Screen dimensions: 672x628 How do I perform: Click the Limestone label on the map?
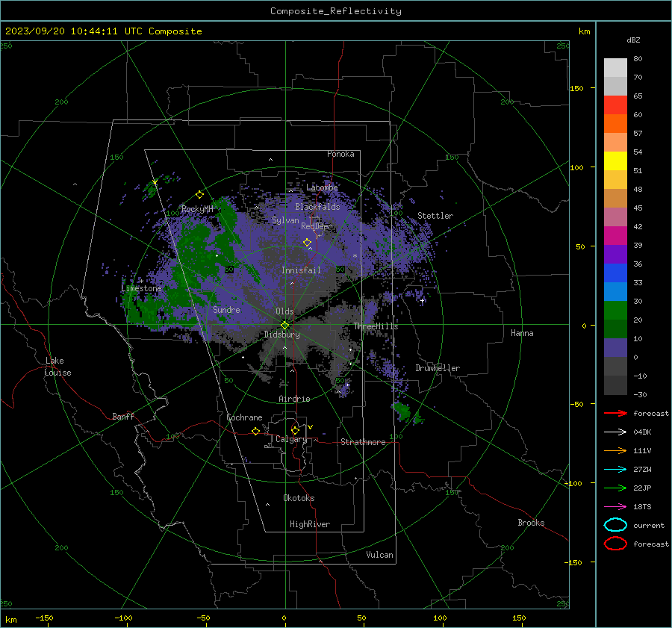(x=141, y=288)
